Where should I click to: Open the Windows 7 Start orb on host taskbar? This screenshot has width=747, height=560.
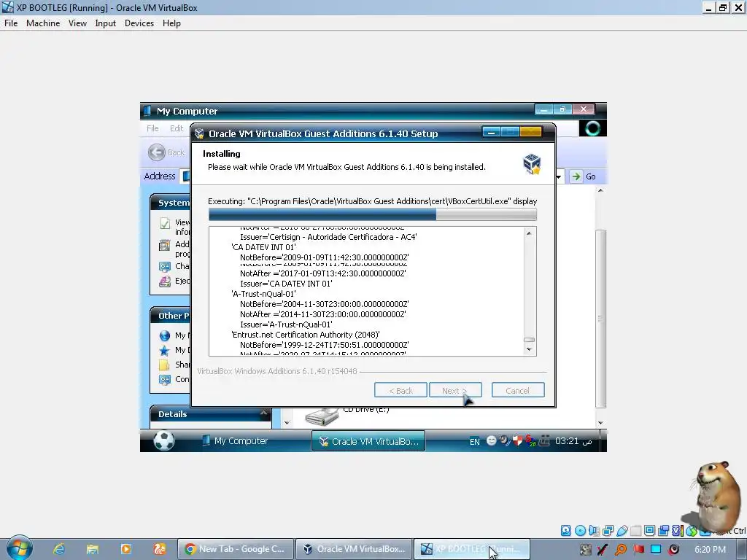pos(19,548)
